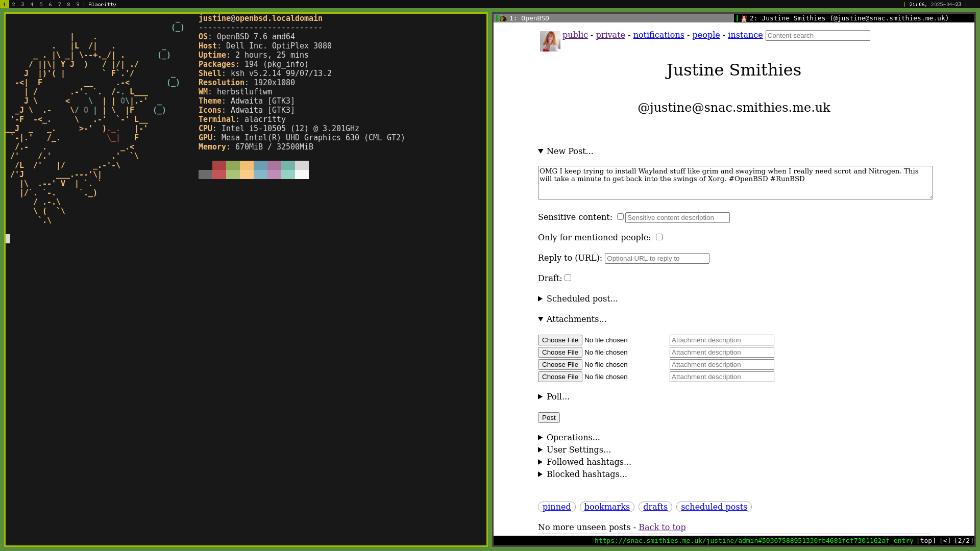Click inside the new post text area
Viewport: 980px width, 551px height.
click(x=735, y=183)
